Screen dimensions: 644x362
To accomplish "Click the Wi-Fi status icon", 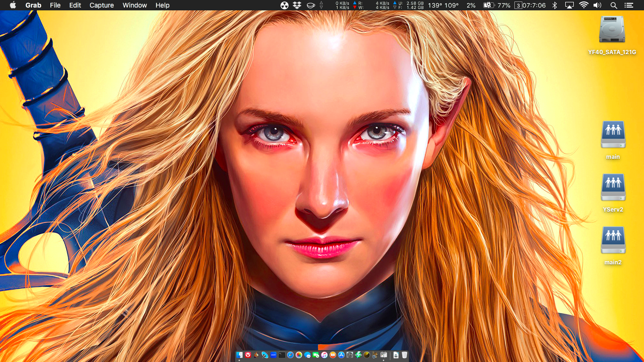I will pyautogui.click(x=584, y=5).
